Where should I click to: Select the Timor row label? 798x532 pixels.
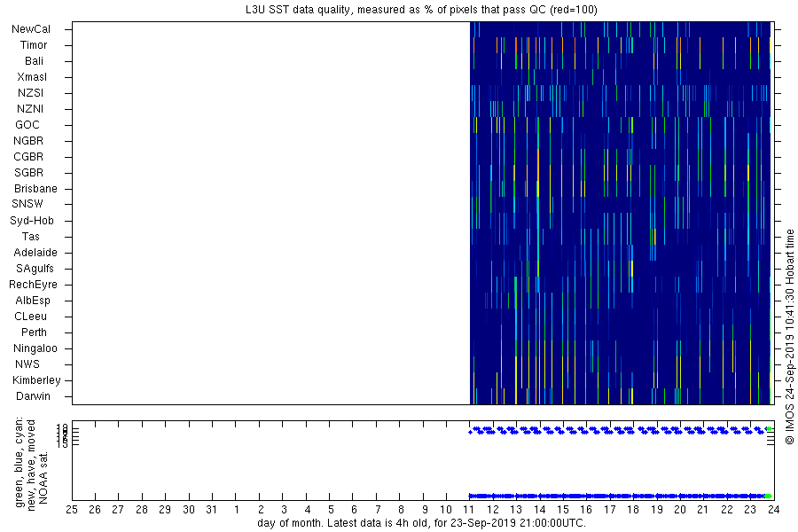(x=34, y=45)
